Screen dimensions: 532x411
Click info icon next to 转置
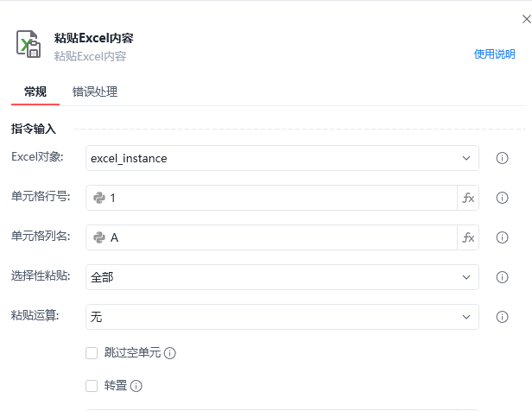click(x=136, y=386)
